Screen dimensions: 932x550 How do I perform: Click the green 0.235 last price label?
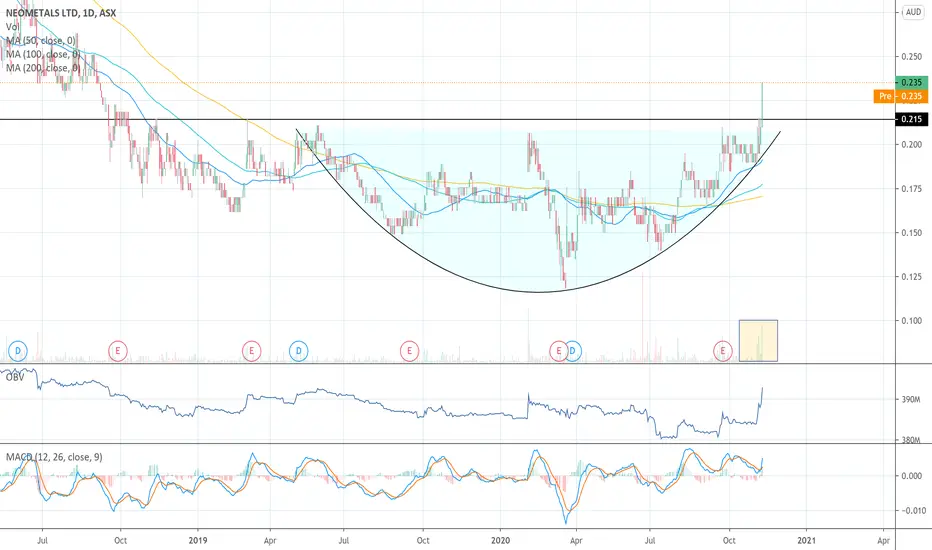[x=911, y=83]
